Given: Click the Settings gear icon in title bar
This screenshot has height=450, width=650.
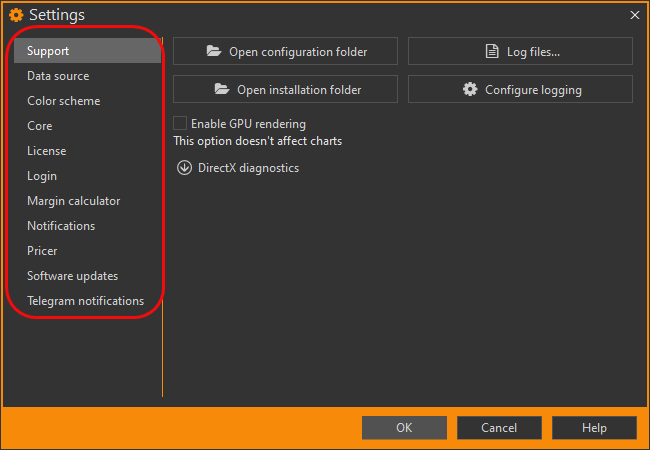Looking at the screenshot, I should [16, 15].
